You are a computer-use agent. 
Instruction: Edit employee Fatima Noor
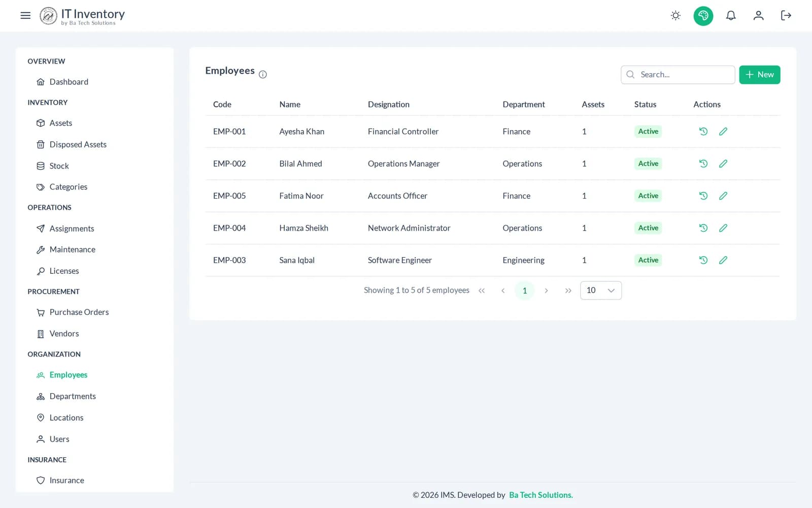tap(723, 196)
